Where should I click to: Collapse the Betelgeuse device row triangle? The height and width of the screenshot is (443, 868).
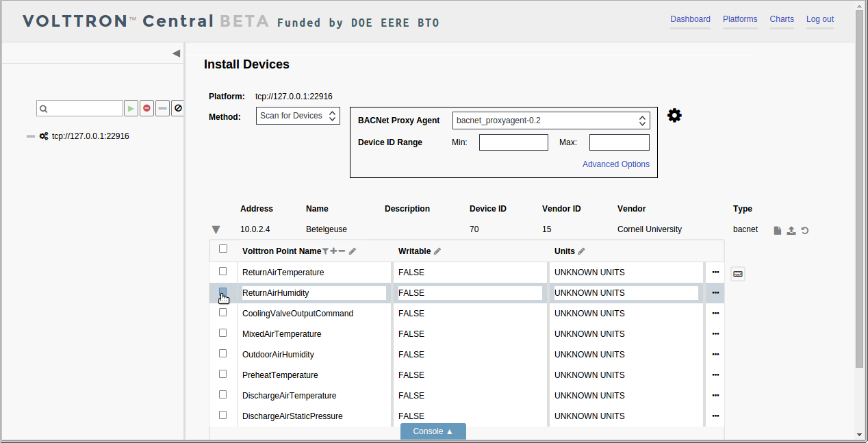[216, 230]
